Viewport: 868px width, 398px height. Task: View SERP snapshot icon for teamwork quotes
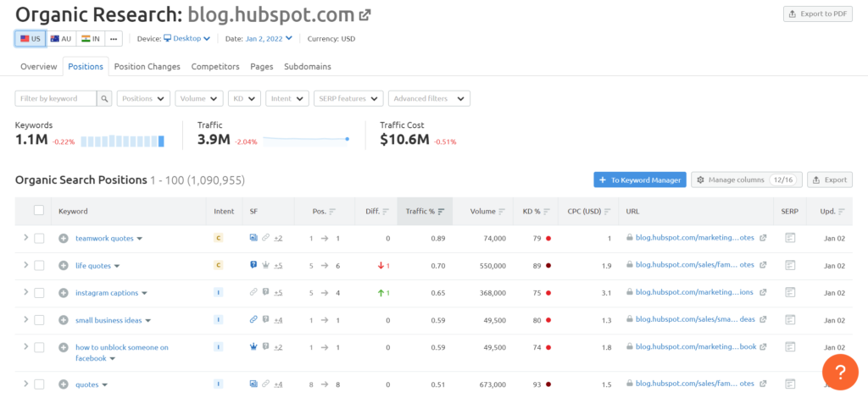coord(790,238)
